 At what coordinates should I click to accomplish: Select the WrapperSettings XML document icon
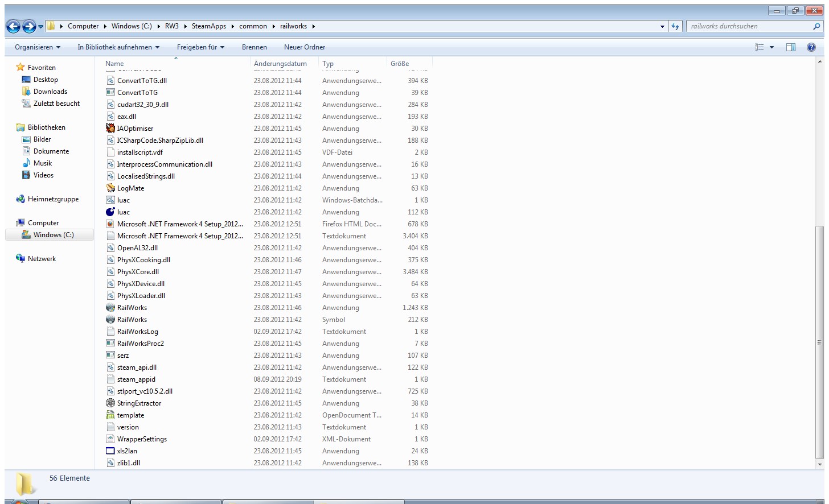click(110, 439)
